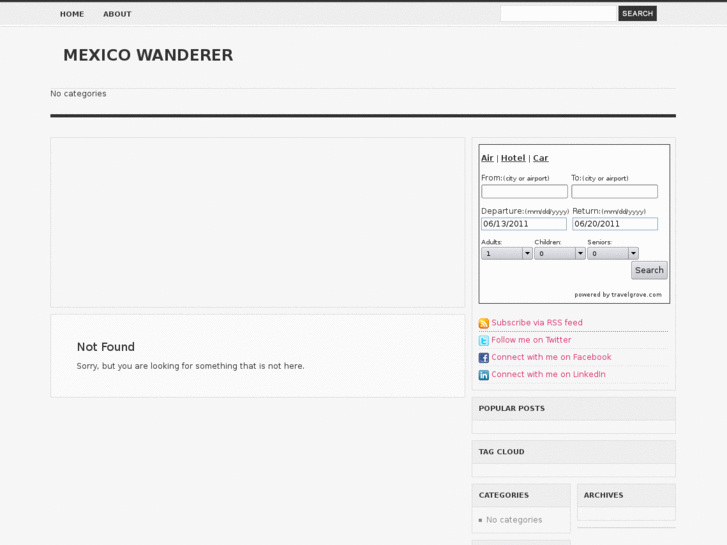Click the POPULAR POSTS section heading
This screenshot has width=727, height=545.
pos(511,408)
